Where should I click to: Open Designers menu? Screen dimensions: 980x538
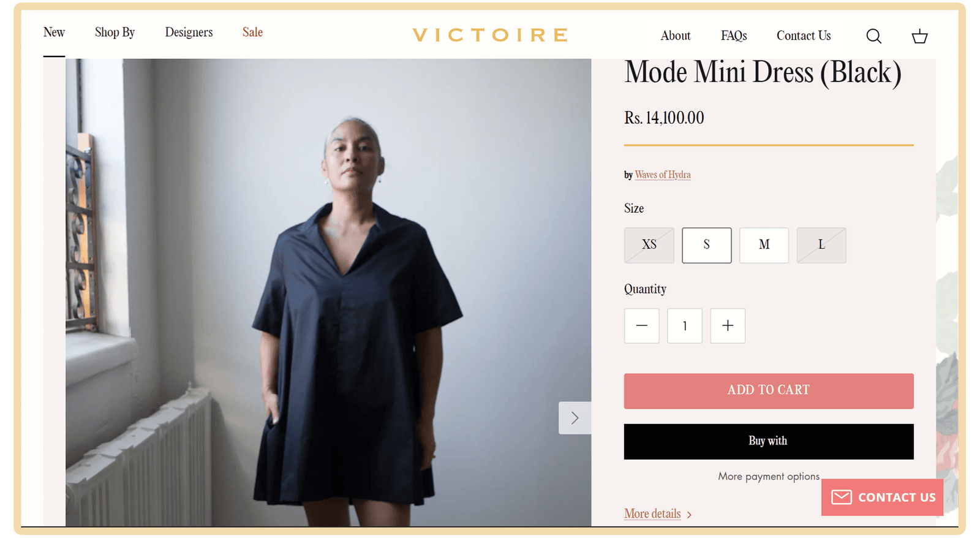pyautogui.click(x=189, y=32)
